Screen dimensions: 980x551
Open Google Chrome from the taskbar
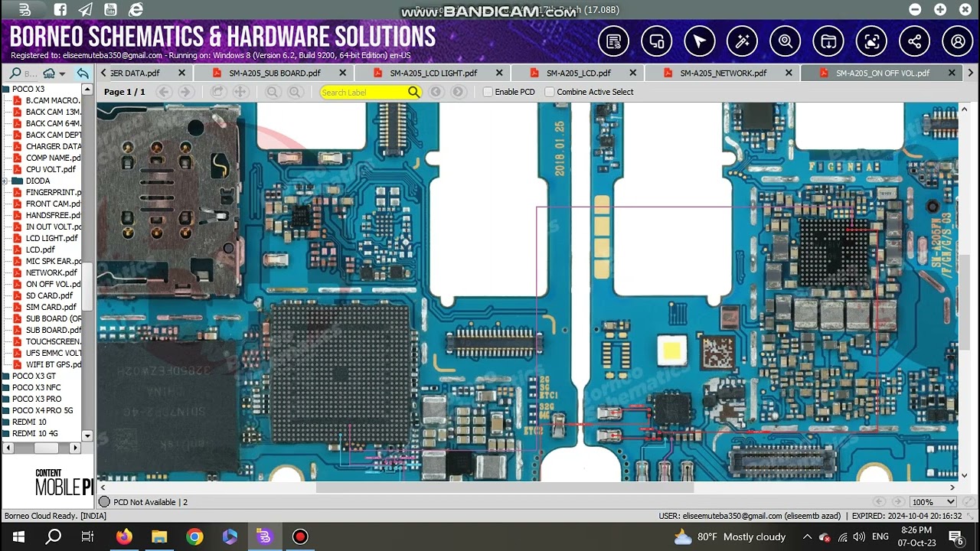[194, 536]
